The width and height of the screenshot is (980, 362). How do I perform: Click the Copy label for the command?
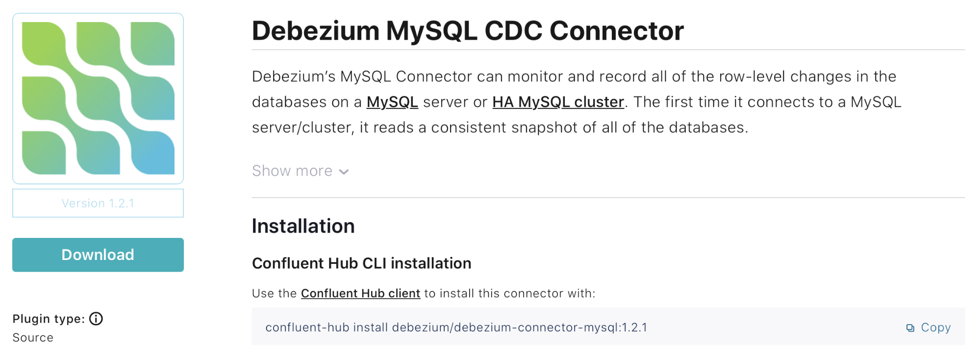(x=936, y=327)
